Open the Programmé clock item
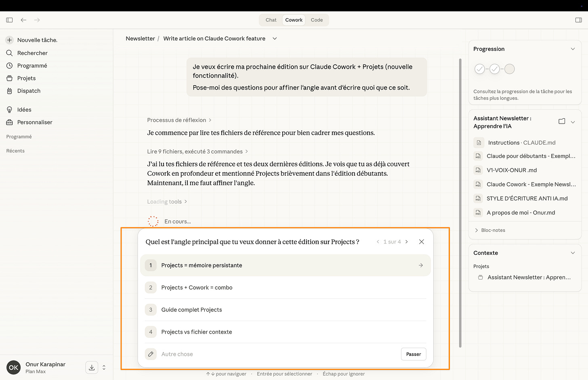Image resolution: width=588 pixels, height=380 pixels. 27,65
